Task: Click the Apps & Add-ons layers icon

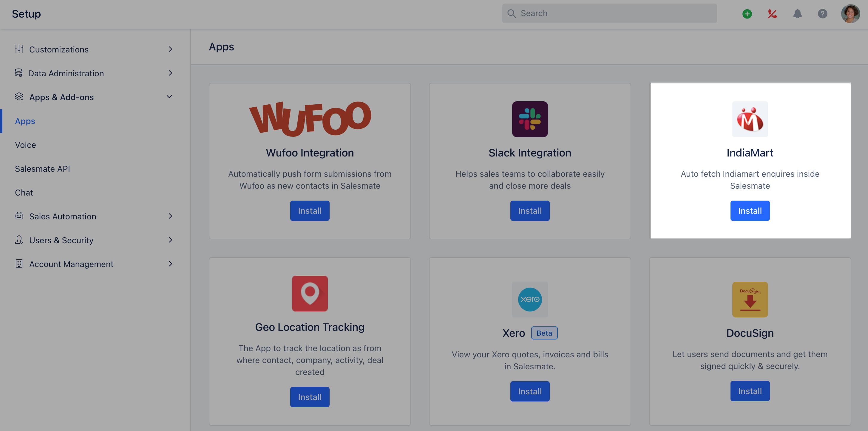Action: pyautogui.click(x=19, y=97)
